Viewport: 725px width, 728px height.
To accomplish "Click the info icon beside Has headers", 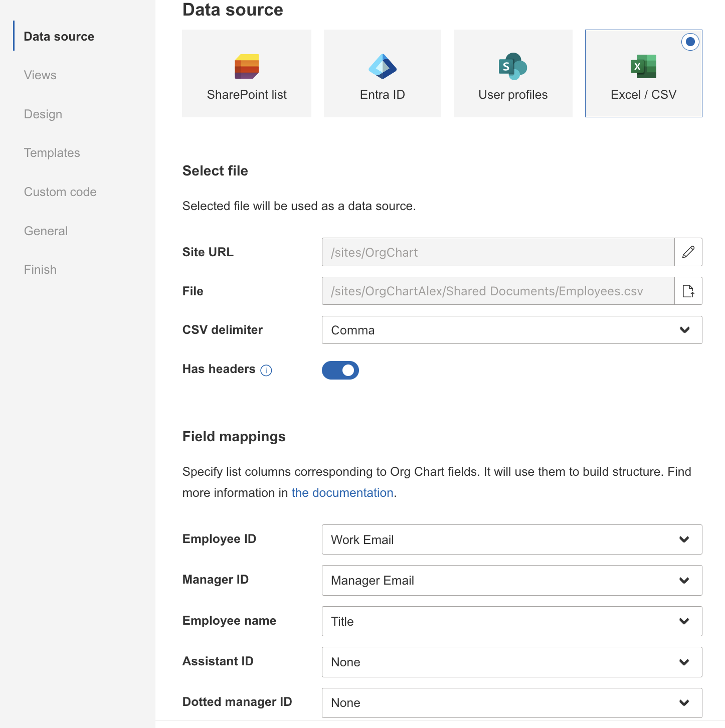I will pyautogui.click(x=266, y=371).
